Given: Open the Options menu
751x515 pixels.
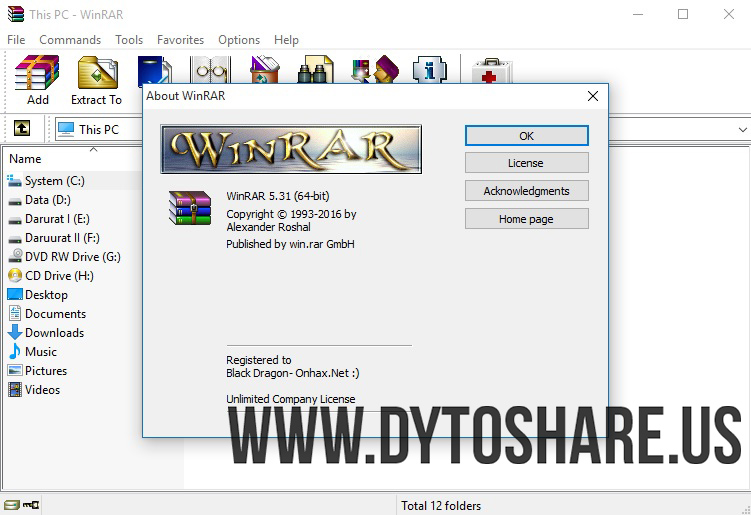Looking at the screenshot, I should click(x=239, y=40).
